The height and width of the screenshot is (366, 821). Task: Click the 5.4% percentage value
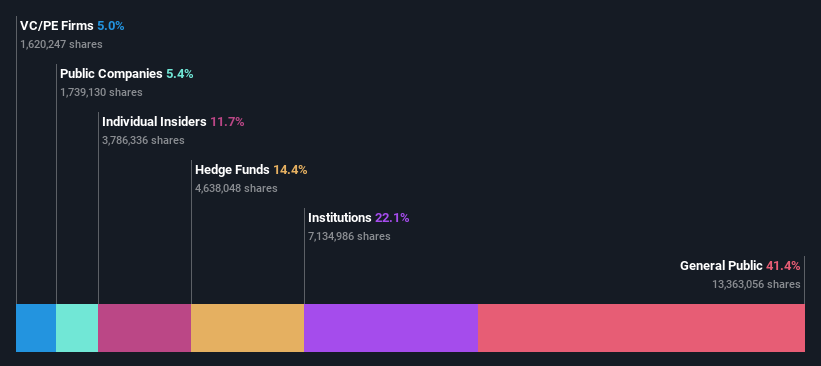tap(180, 74)
